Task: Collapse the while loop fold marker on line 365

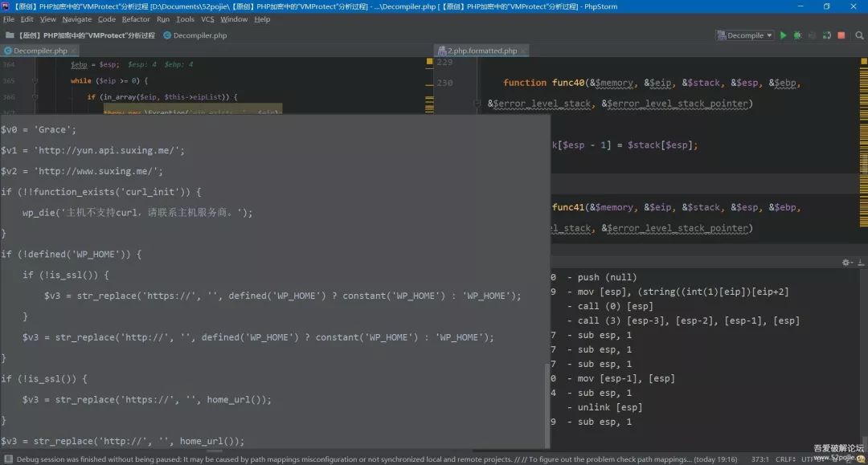Action: [35, 81]
